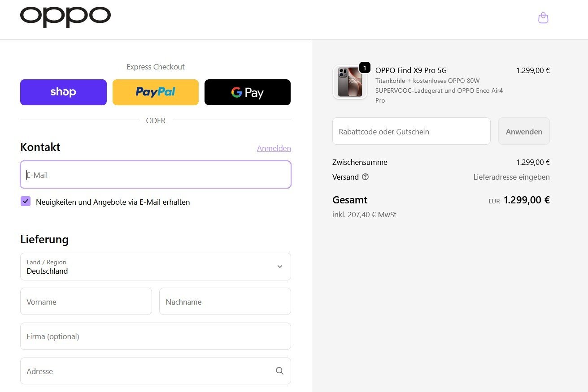
Task: Click the OPPO logo
Action: [x=65, y=17]
